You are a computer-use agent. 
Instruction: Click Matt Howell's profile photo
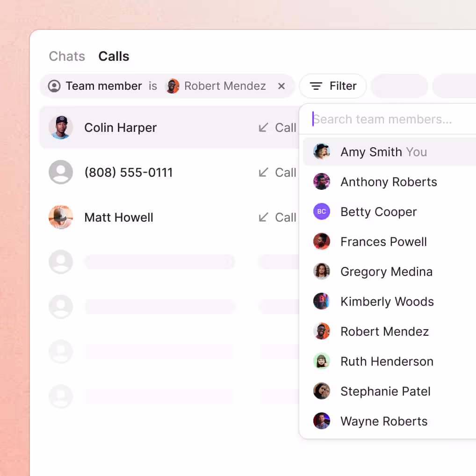(x=61, y=217)
